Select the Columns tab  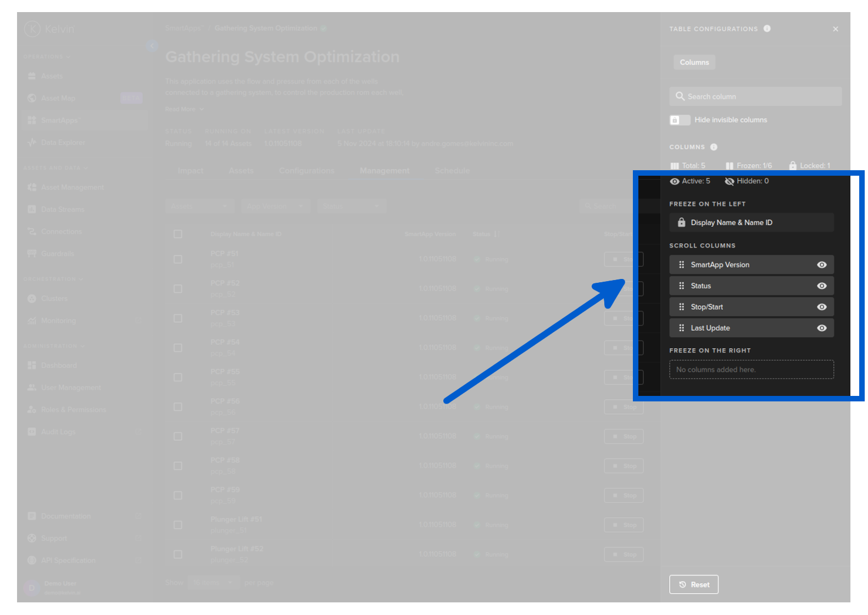pyautogui.click(x=694, y=63)
